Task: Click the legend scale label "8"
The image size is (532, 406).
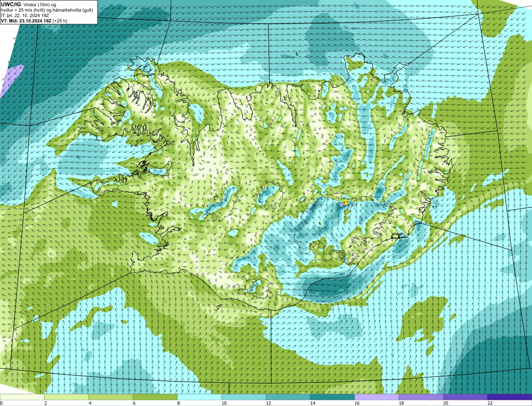Action: pos(179,403)
